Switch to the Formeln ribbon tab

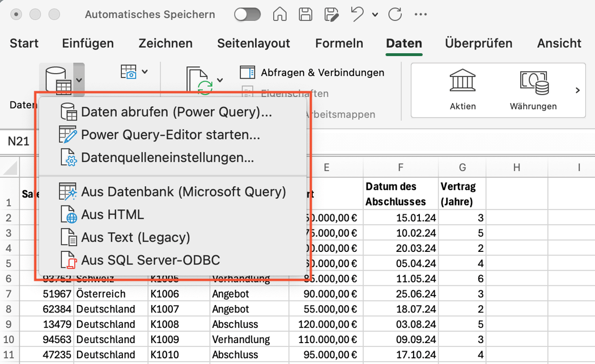coord(339,43)
